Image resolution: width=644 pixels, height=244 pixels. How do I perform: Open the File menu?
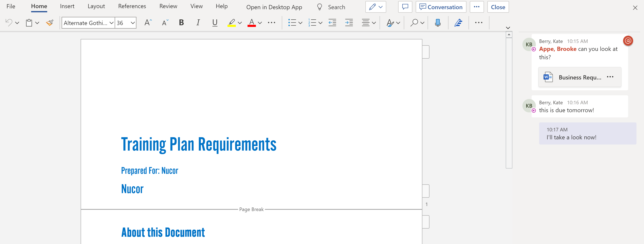point(11,6)
